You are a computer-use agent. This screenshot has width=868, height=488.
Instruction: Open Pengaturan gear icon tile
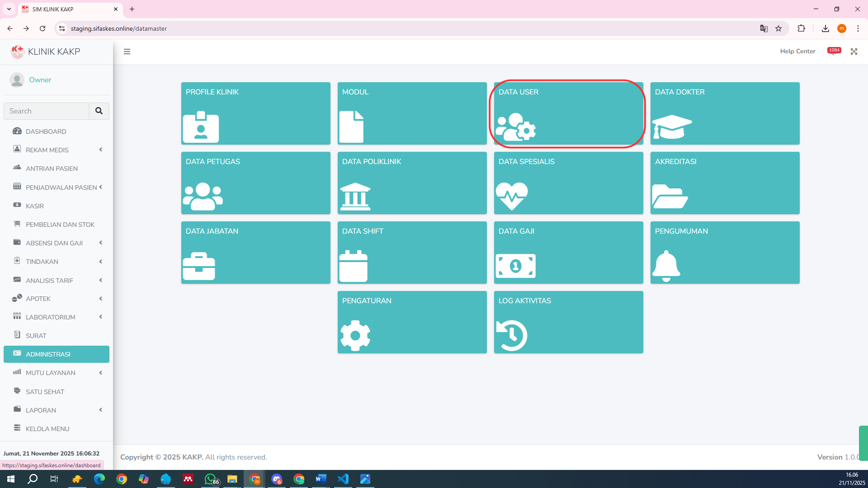point(355,335)
